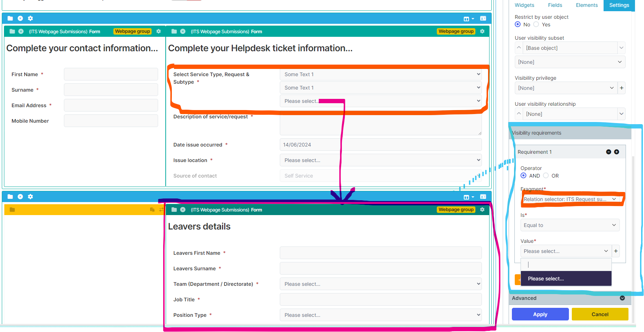
Task: Switch to Settings tab
Action: 619,5
